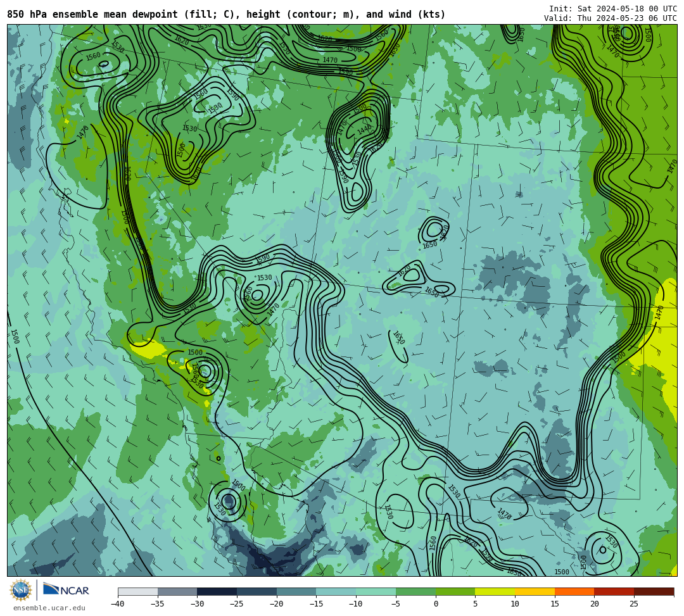Pick the light grey -40 to -35 colorbar swatch

(138, 591)
